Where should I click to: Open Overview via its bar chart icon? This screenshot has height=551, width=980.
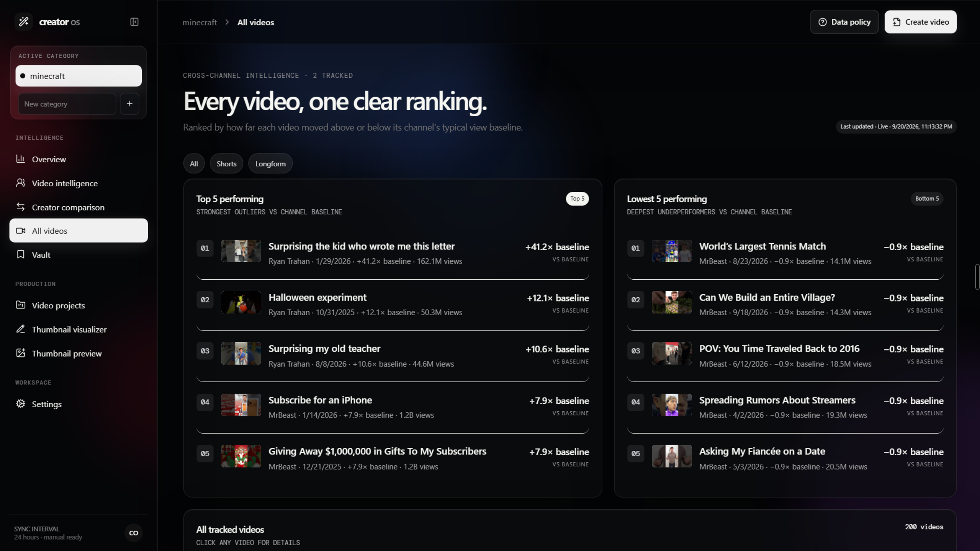click(21, 159)
